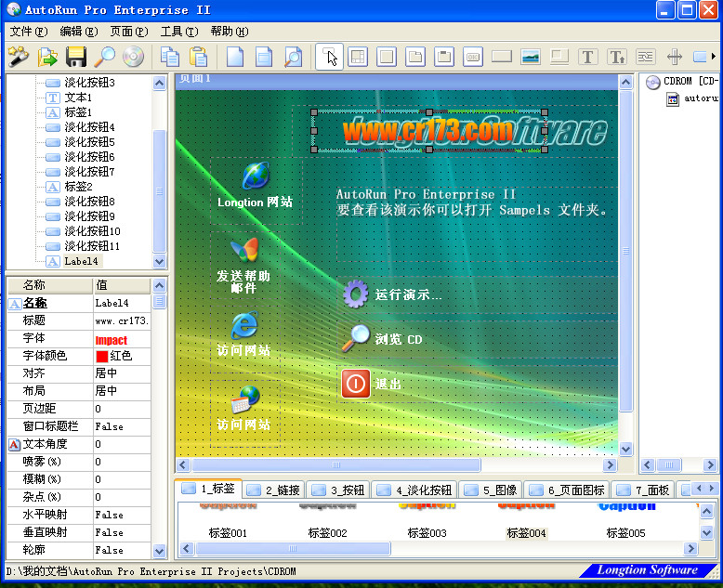Expand the toolbar overflow arrow

pyautogui.click(x=714, y=57)
